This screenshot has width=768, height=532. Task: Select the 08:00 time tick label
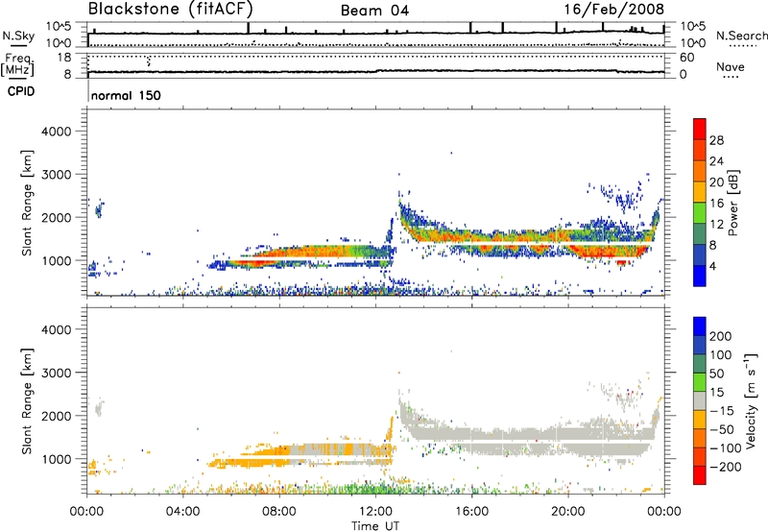[279, 512]
